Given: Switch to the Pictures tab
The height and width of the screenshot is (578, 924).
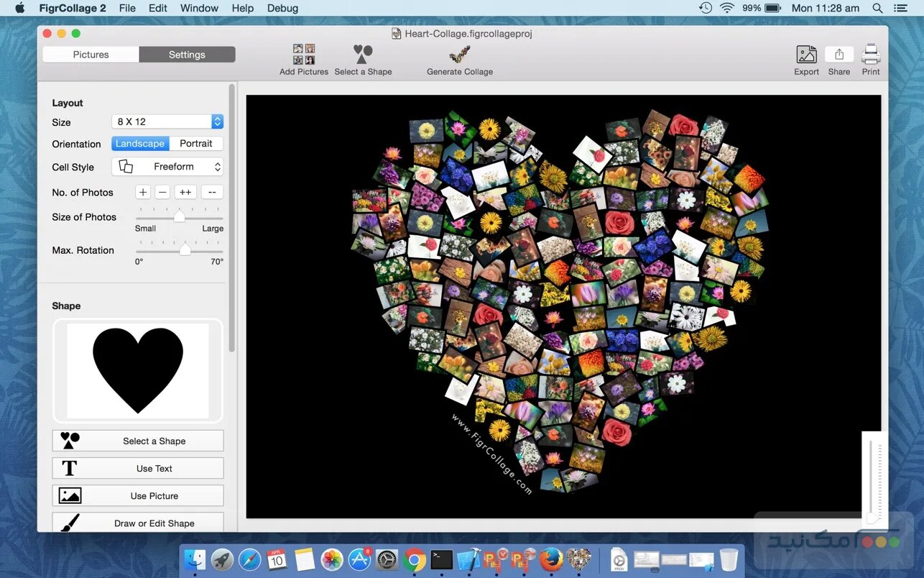Looking at the screenshot, I should pyautogui.click(x=91, y=54).
